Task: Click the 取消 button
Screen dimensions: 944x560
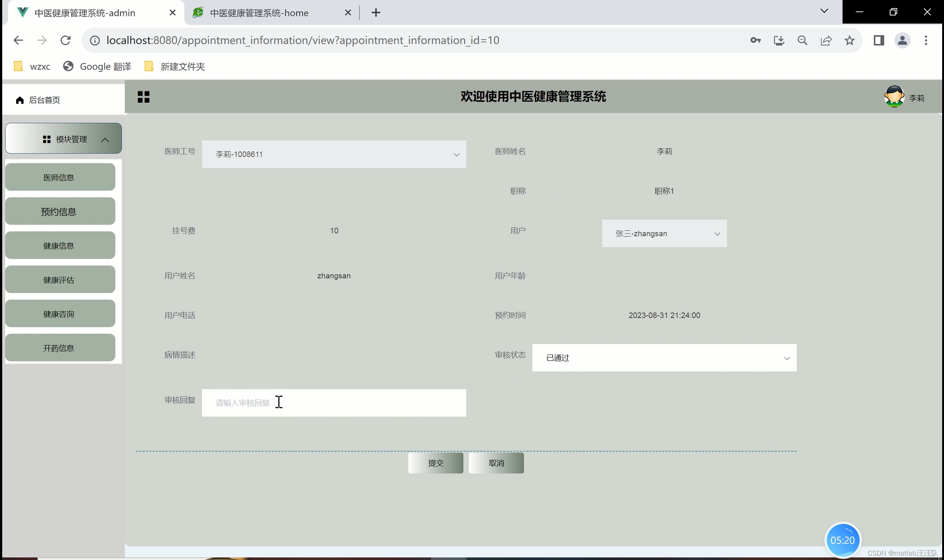Action: (x=496, y=463)
